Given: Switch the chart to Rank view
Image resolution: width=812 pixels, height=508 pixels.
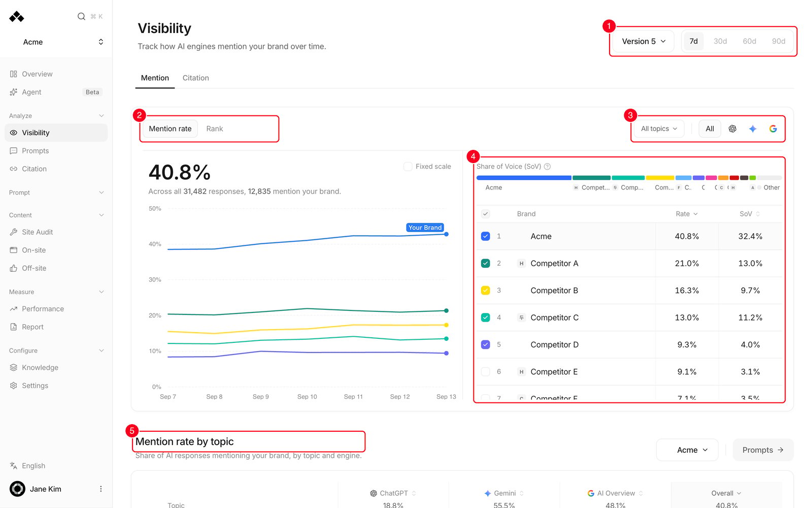Looking at the screenshot, I should pos(215,129).
